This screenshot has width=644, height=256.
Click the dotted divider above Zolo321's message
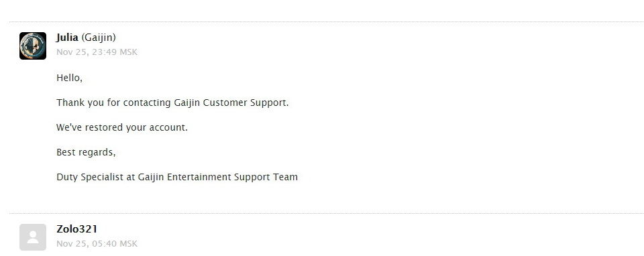[x=327, y=213]
